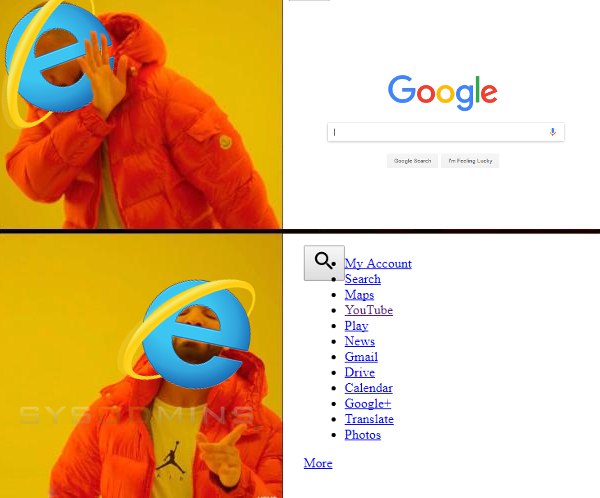Image resolution: width=600 pixels, height=498 pixels.
Task: Open the YouTube link
Action: click(x=369, y=310)
